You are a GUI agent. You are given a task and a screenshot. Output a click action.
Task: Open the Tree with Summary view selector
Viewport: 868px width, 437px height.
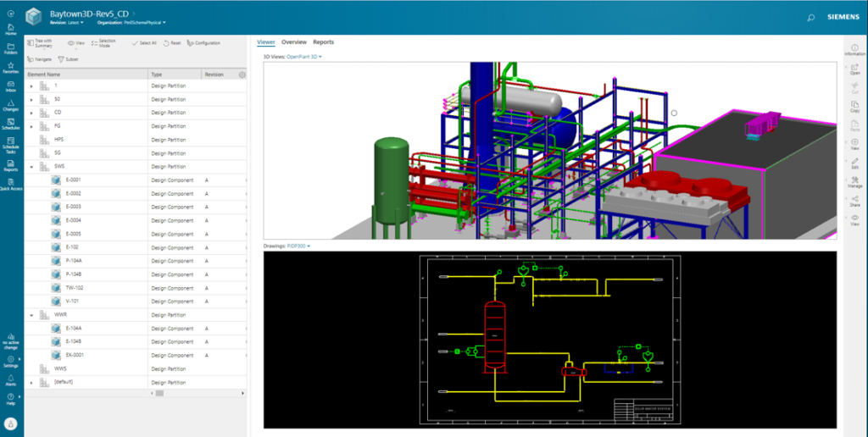point(40,43)
